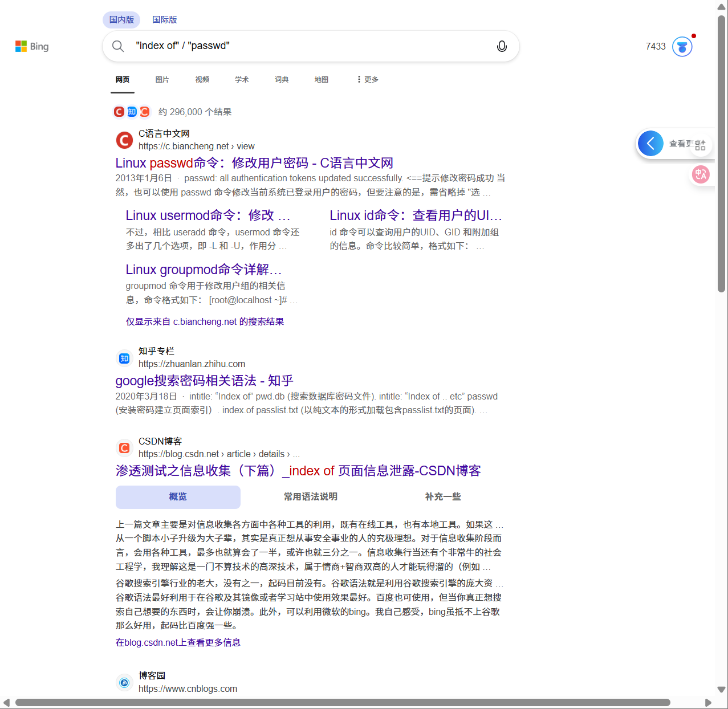Follow 在blog.csdn.net上查看更多信息 link
Image resolution: width=728 pixels, height=709 pixels.
[178, 642]
